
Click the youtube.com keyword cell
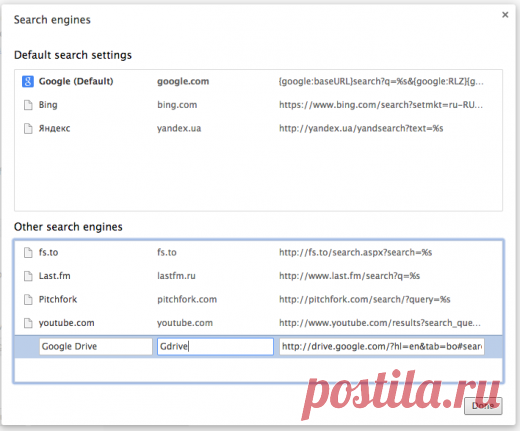185,323
